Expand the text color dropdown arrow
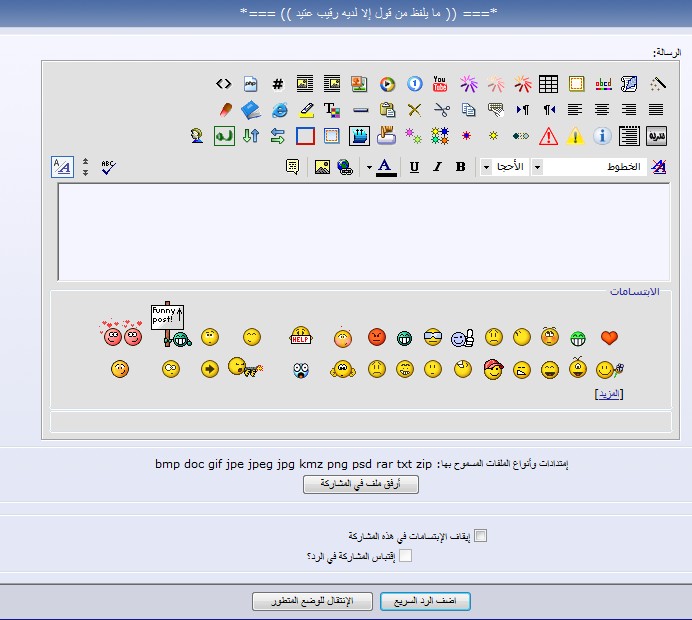The width and height of the screenshot is (692, 620). [x=368, y=167]
